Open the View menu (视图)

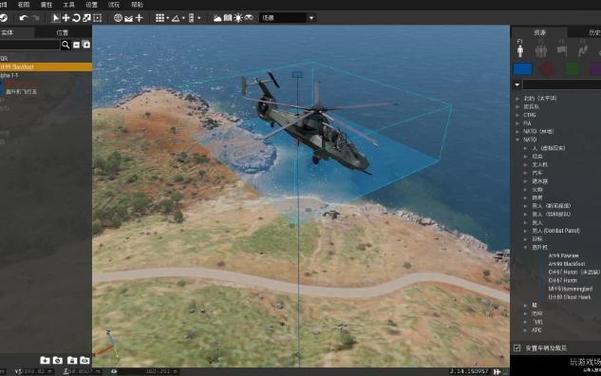coord(23,5)
